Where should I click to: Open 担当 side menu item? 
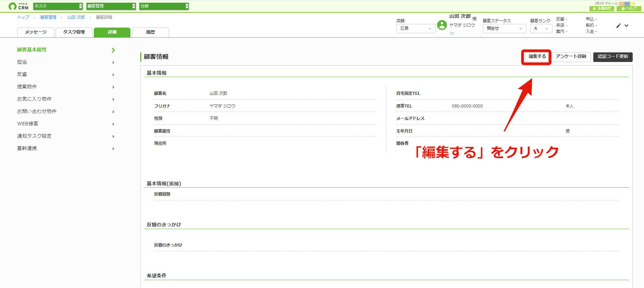pyautogui.click(x=22, y=62)
